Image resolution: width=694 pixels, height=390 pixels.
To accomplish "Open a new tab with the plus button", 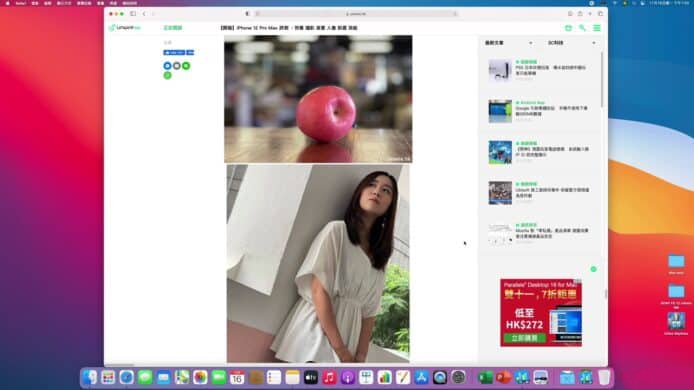I will 590,14.
